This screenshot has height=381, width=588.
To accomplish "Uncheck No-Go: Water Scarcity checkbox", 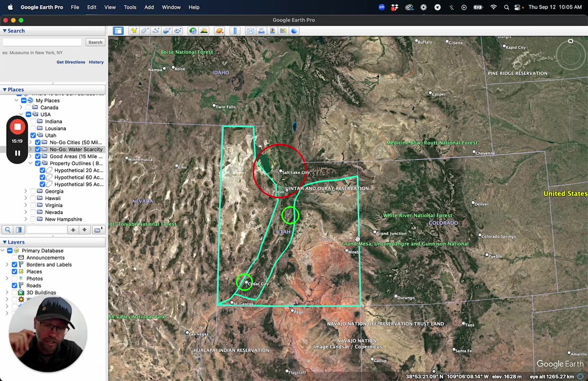I will coord(38,149).
